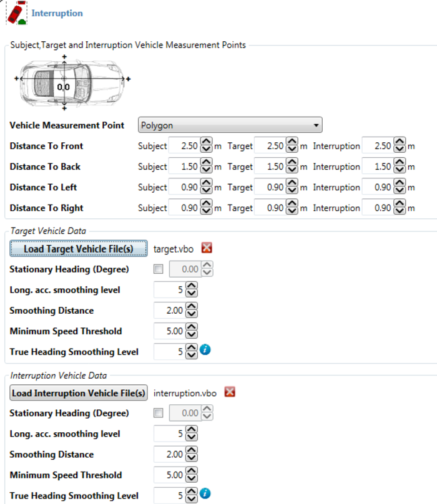437x504 pixels.
Task: Click the Subject Distance To Front field
Action: tap(184, 145)
